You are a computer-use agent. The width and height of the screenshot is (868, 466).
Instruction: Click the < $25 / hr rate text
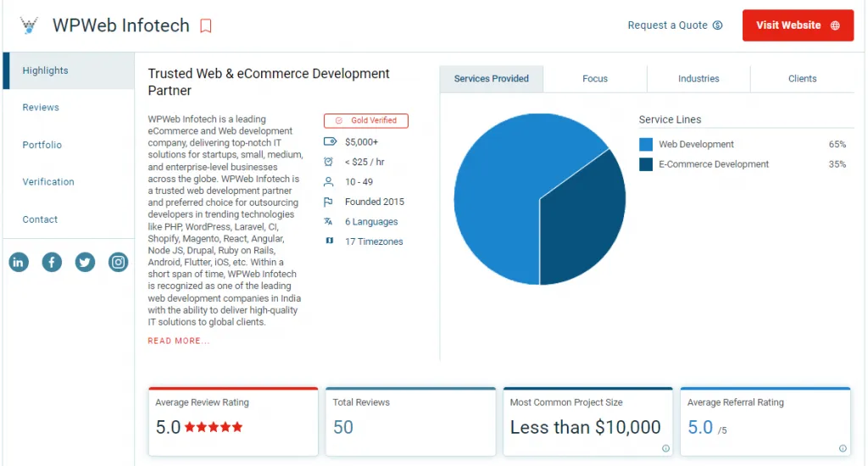coord(364,162)
